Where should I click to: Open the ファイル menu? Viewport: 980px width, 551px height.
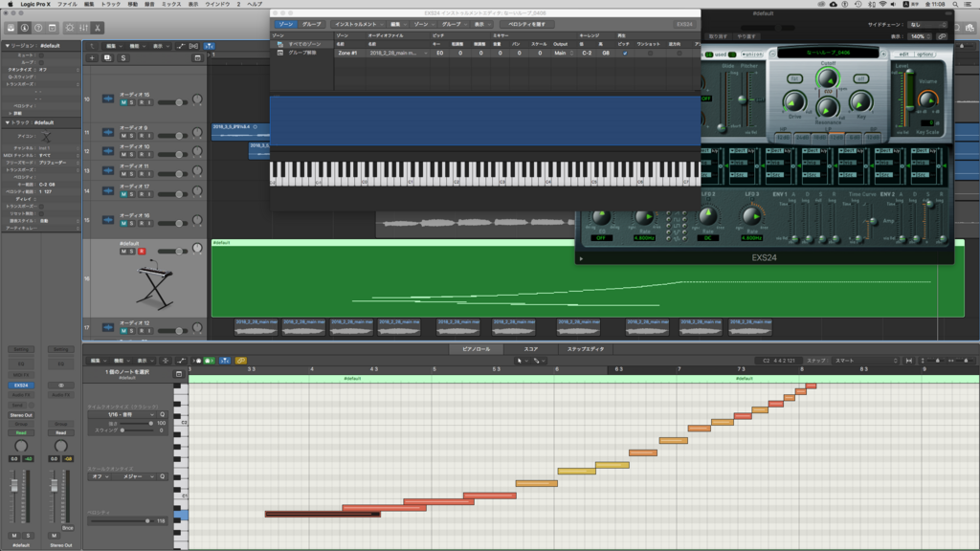[67, 4]
